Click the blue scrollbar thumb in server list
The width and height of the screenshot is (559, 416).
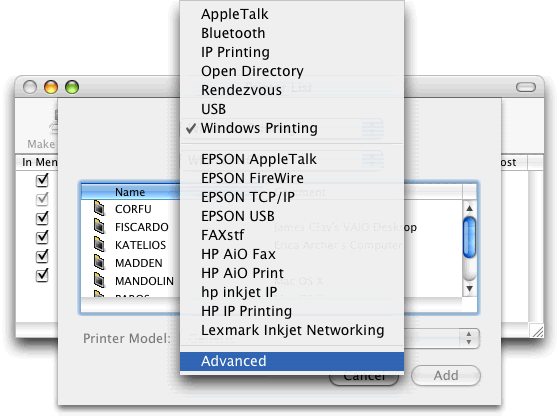470,237
